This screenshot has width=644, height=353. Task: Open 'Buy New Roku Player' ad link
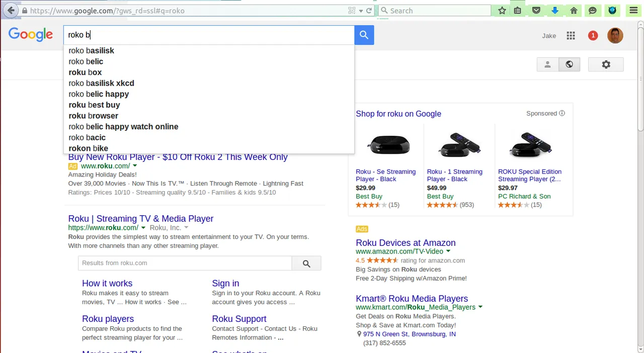178,157
